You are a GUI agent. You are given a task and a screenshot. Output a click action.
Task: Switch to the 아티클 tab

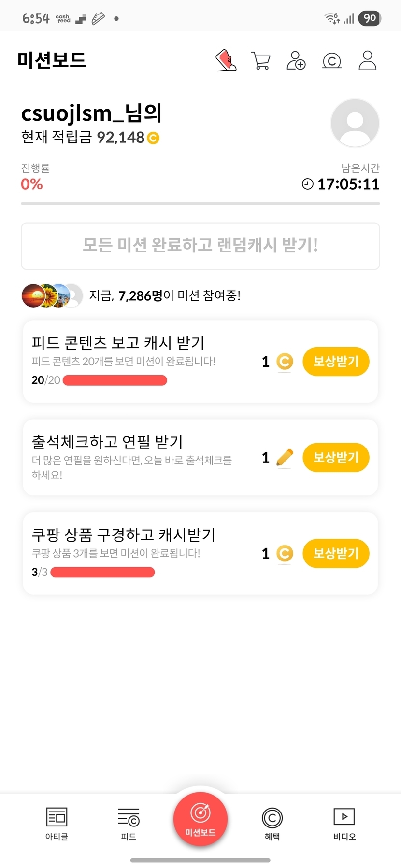[57, 824]
